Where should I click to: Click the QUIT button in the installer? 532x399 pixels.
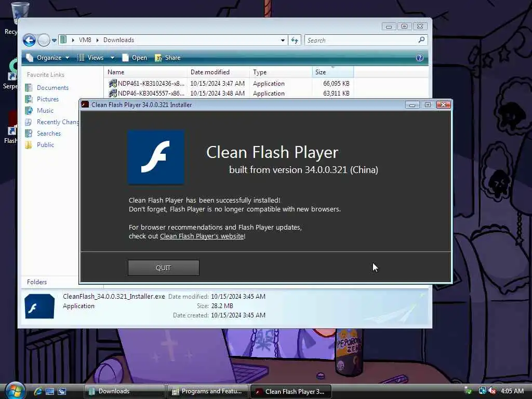coord(163,268)
